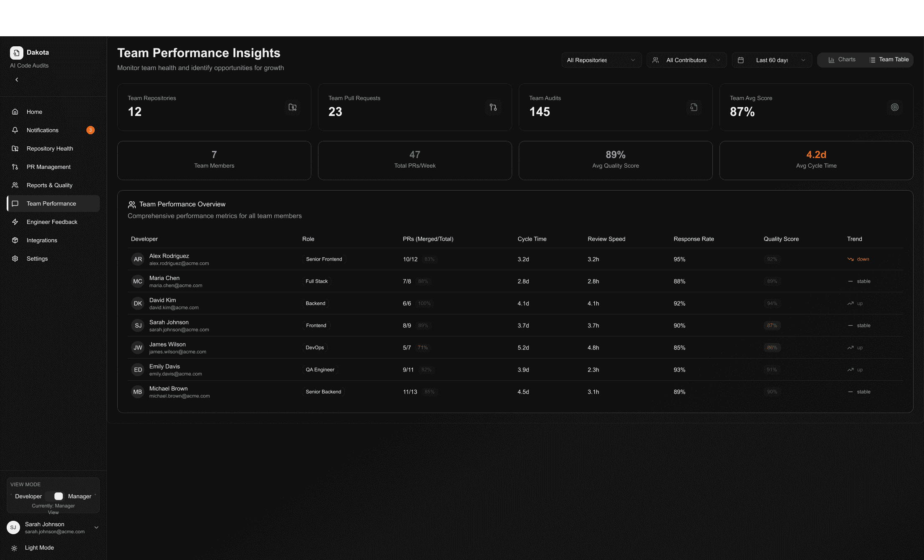Click the Team Pull Requests card icon
Viewport: 924px width, 560px height.
[493, 107]
